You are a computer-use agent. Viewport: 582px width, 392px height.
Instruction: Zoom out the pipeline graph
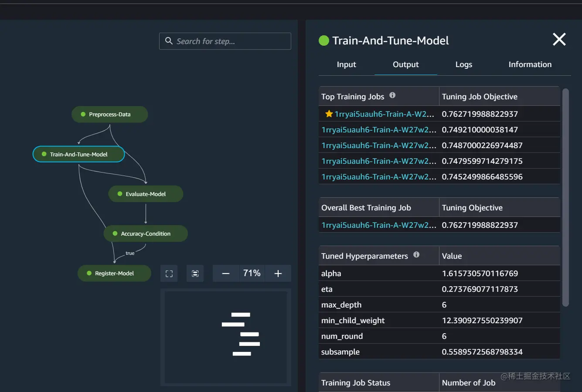(x=226, y=274)
